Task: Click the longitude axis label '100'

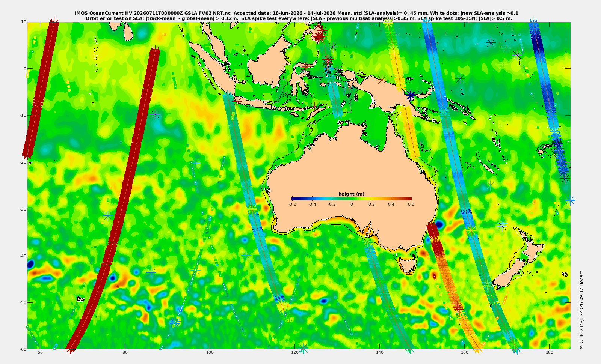Action: pos(210,353)
